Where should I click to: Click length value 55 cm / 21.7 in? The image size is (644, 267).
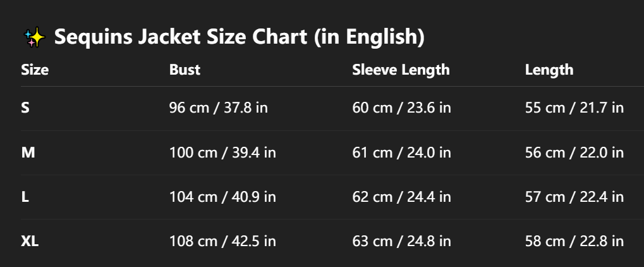[574, 108]
